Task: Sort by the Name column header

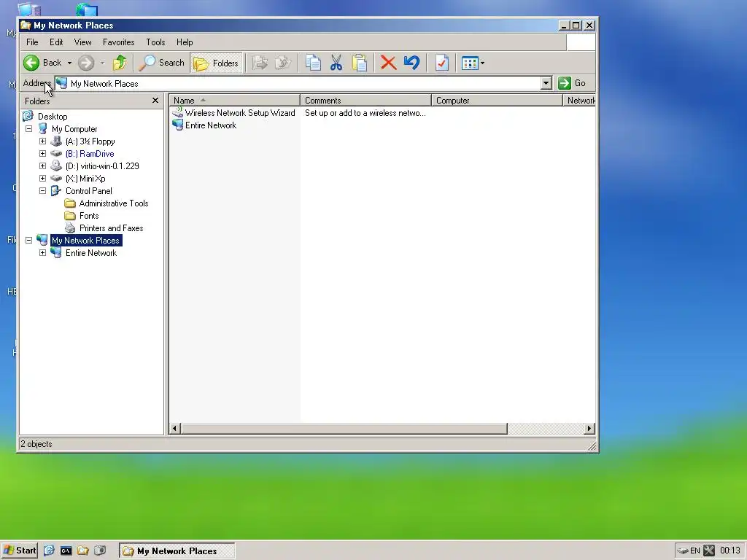Action: click(x=235, y=101)
